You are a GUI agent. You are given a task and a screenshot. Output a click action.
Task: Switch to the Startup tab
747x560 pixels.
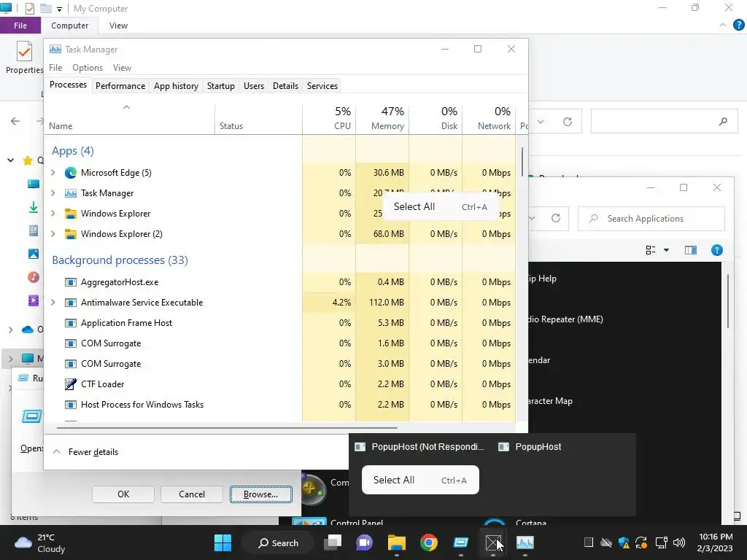(x=220, y=86)
